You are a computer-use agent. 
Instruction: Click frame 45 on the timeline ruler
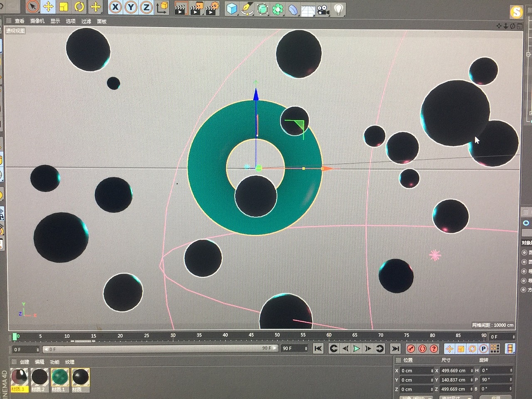(251, 336)
